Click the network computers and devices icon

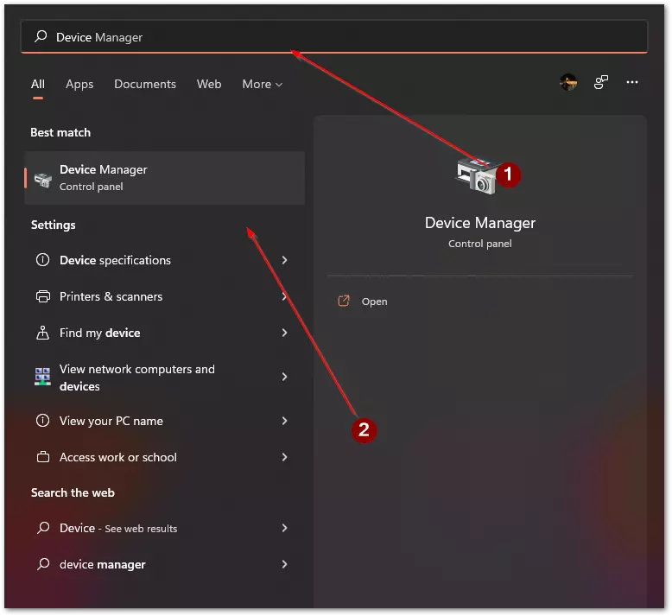tap(43, 377)
